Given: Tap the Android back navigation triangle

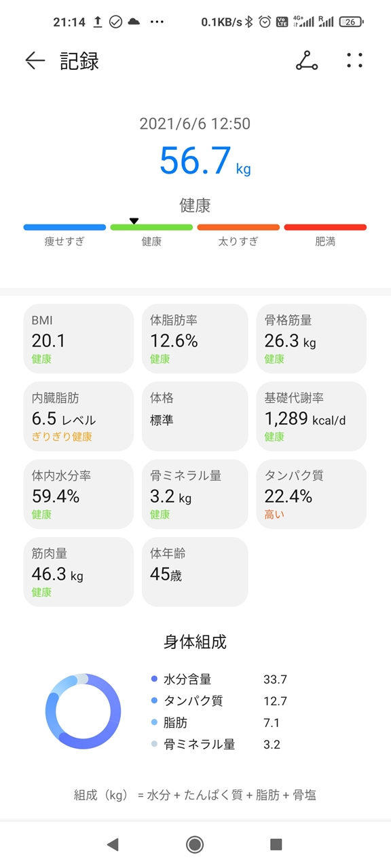Looking at the screenshot, I should tap(113, 844).
